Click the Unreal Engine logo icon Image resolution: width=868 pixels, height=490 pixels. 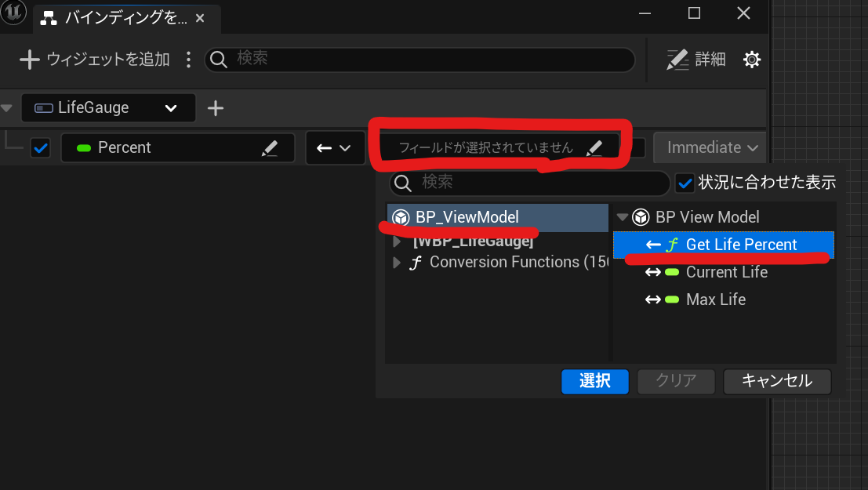[13, 13]
